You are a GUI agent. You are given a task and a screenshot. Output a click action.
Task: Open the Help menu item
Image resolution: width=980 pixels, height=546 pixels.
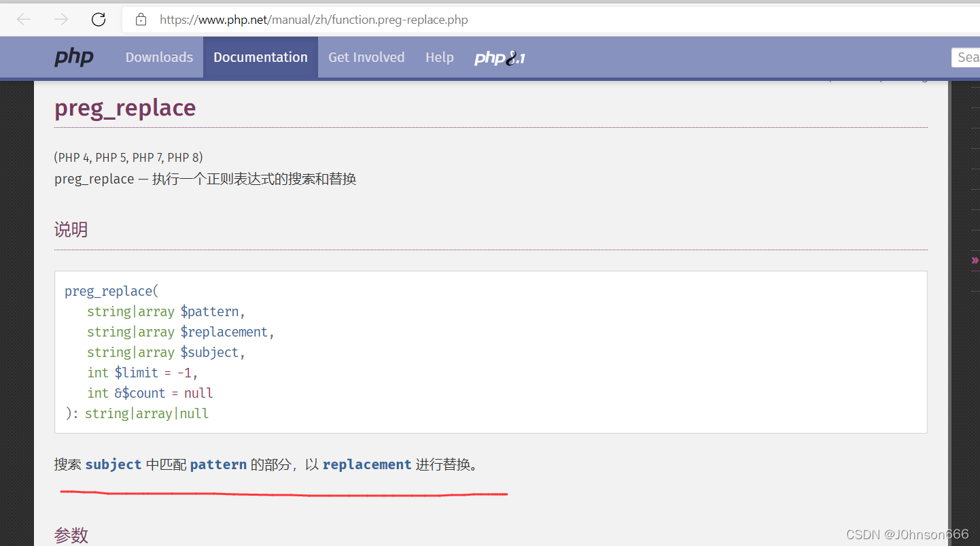click(440, 58)
